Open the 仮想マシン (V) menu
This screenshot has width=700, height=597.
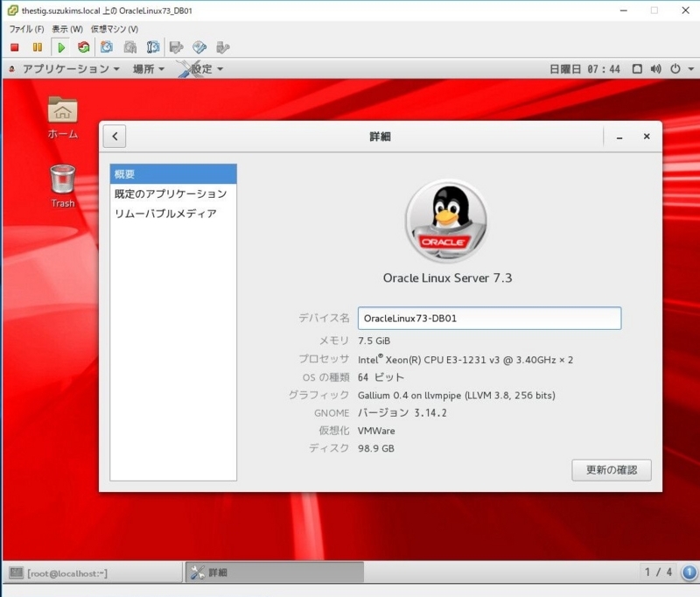pyautogui.click(x=115, y=29)
